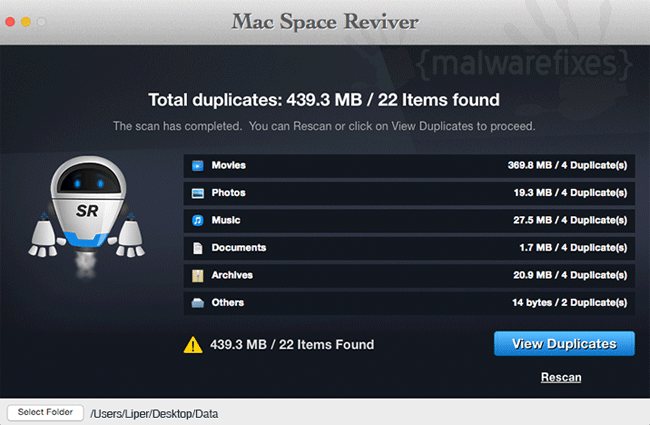Click the Photos category picture icon
Viewport: 650px width, 425px height.
[x=198, y=193]
